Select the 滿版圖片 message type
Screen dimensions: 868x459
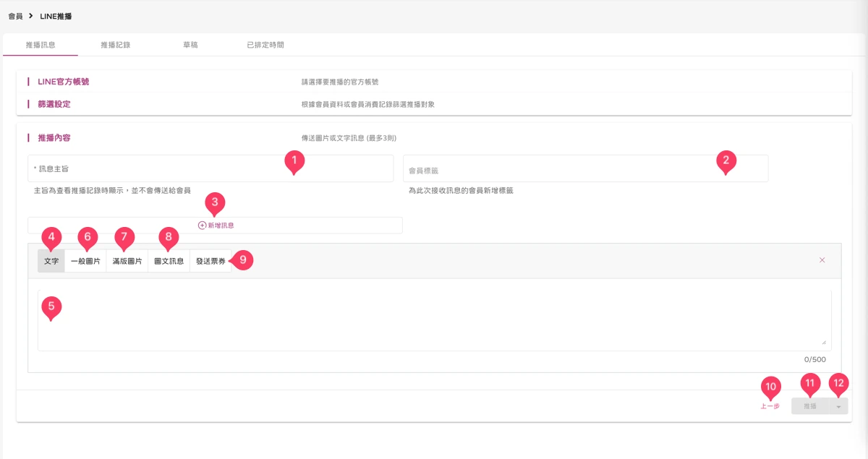pyautogui.click(x=127, y=261)
